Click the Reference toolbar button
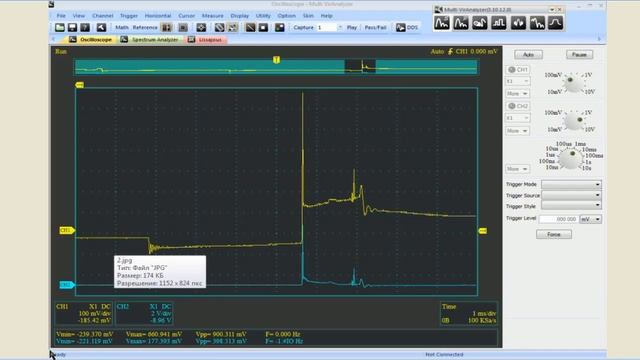The width and height of the screenshot is (640, 360). tap(145, 27)
